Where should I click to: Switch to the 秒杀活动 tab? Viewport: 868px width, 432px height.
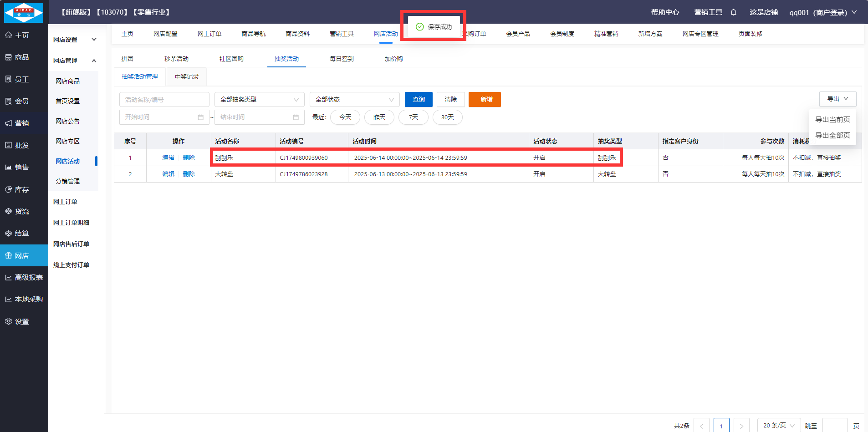(x=176, y=59)
